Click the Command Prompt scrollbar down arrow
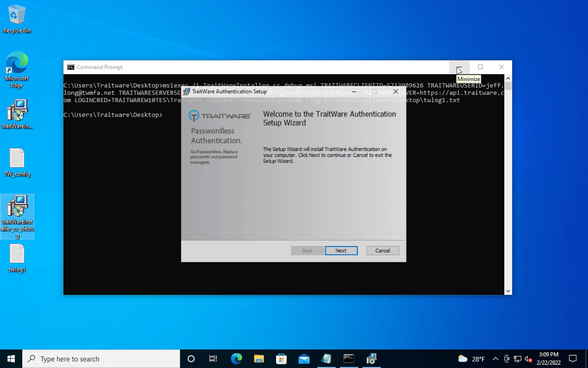The height and width of the screenshot is (368, 588). pyautogui.click(x=508, y=291)
